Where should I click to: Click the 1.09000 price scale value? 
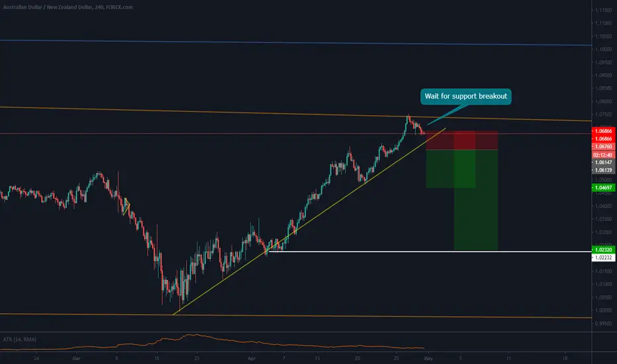point(603,75)
